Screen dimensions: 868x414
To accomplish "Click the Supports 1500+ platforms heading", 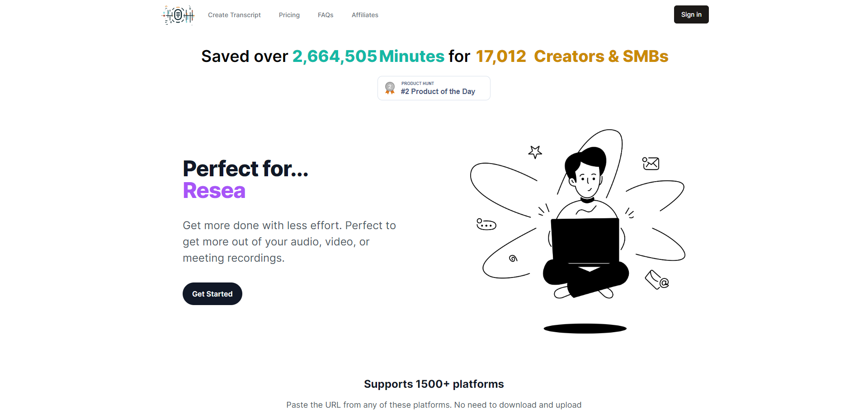I will 434,384.
